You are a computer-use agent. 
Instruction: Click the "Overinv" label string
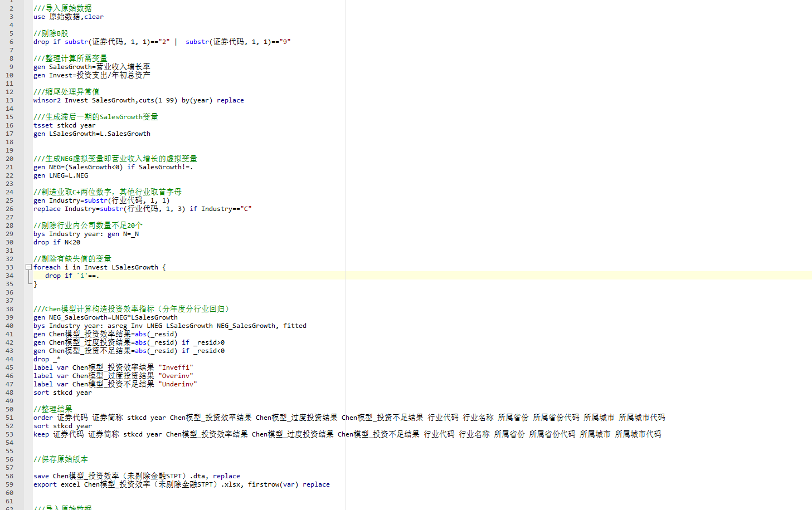tap(176, 376)
